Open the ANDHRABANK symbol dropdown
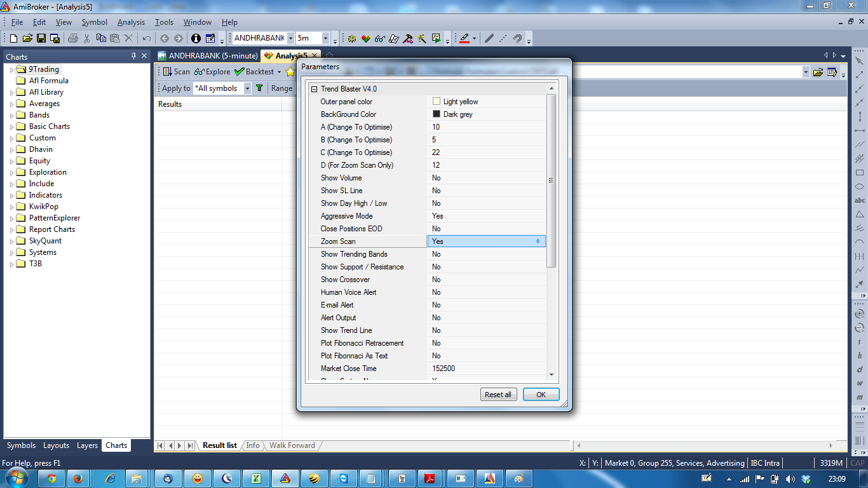The height and width of the screenshot is (488, 868). [x=290, y=38]
